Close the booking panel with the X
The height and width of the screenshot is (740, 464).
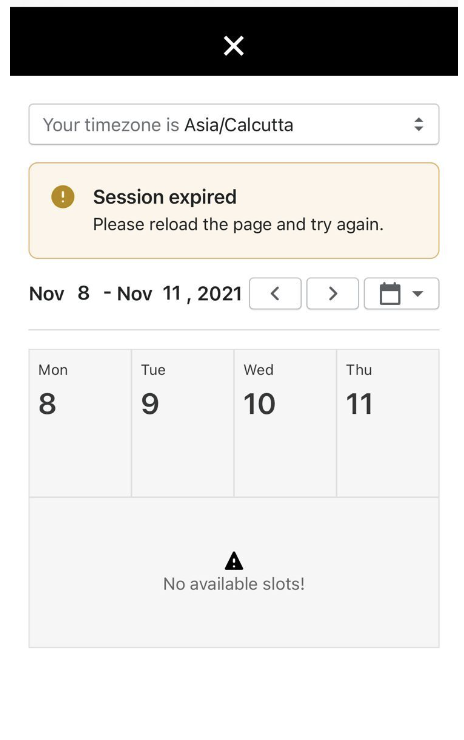click(x=233, y=46)
